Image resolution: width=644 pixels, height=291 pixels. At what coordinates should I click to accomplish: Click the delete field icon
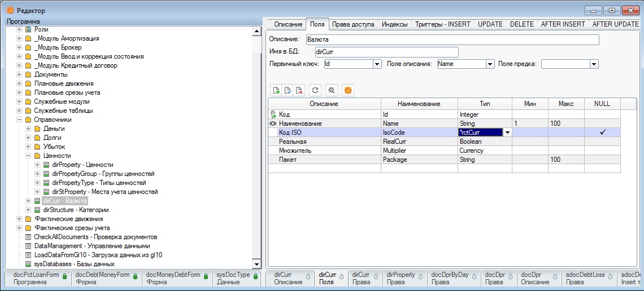(300, 90)
